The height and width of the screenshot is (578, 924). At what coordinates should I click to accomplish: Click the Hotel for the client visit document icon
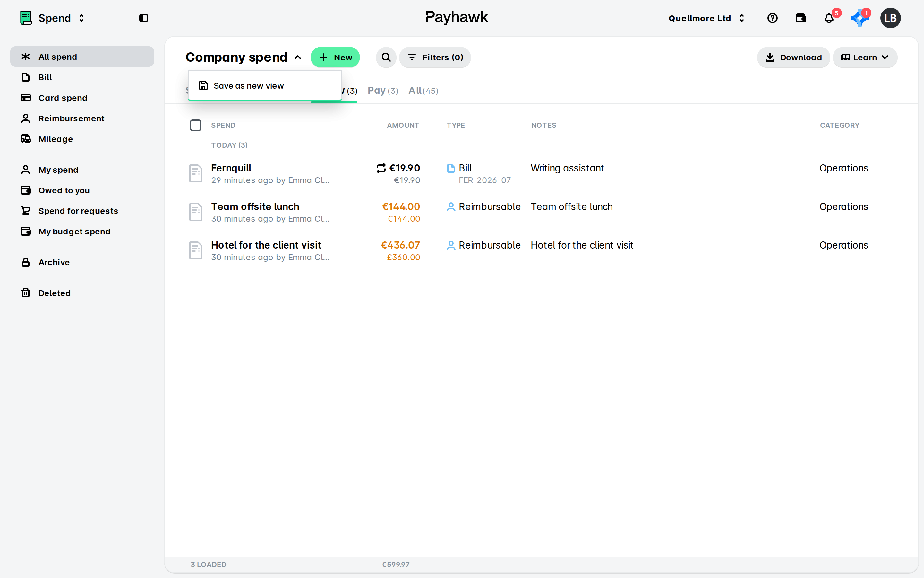pos(195,251)
